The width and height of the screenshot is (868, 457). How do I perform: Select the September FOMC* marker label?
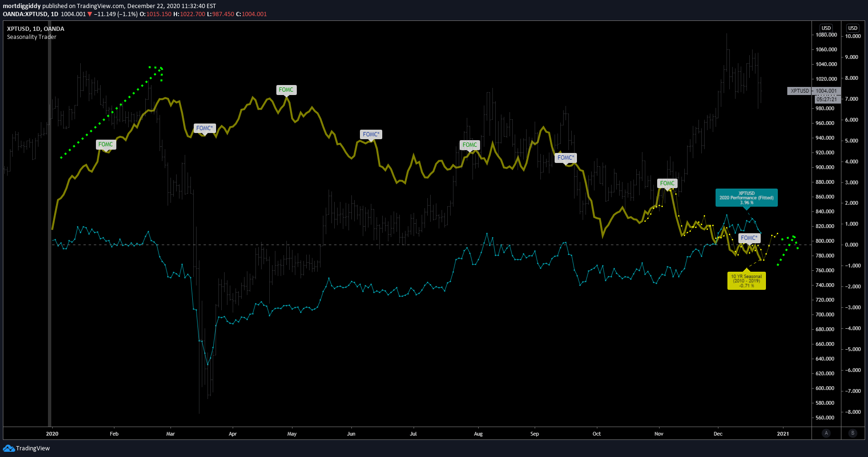pos(566,158)
